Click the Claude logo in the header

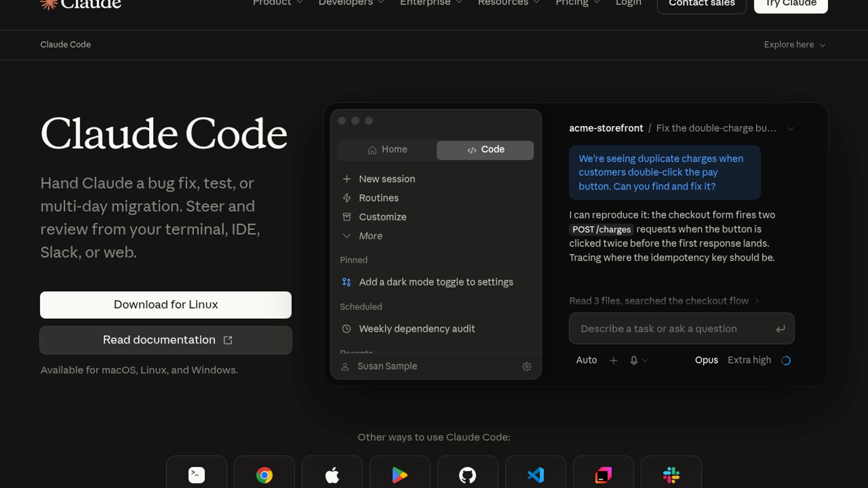80,4
